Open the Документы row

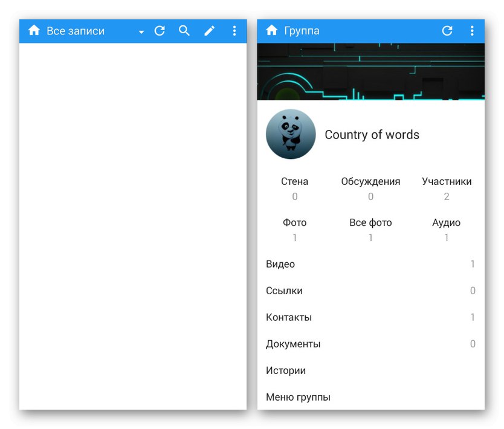coord(370,344)
